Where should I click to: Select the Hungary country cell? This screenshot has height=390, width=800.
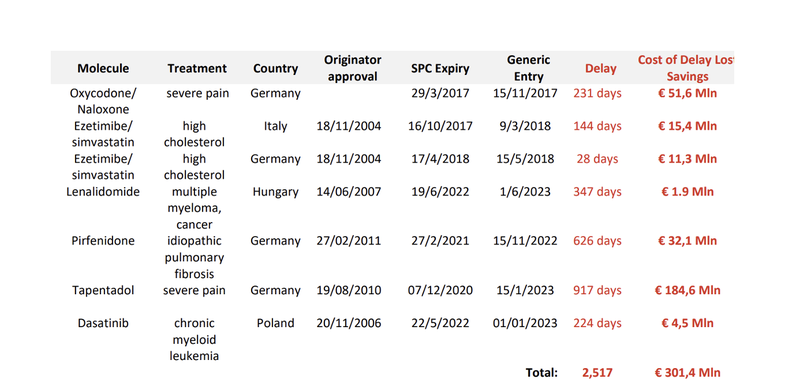276,192
